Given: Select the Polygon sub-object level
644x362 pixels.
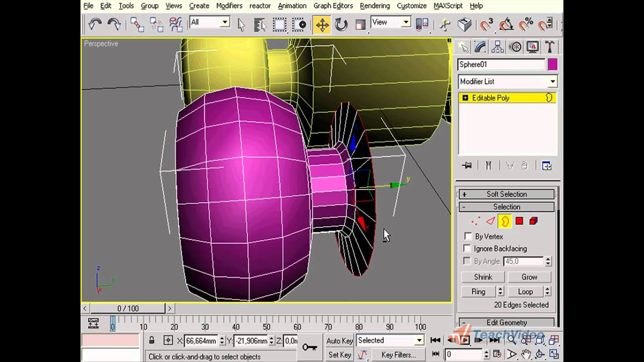Looking at the screenshot, I should click(519, 221).
